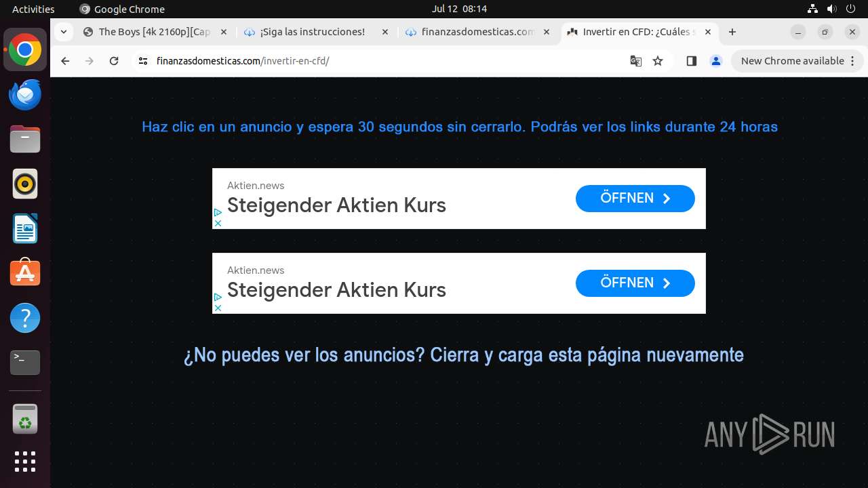Viewport: 868px width, 488px height.
Task: Launch Terminal from the dock
Action: (25, 363)
